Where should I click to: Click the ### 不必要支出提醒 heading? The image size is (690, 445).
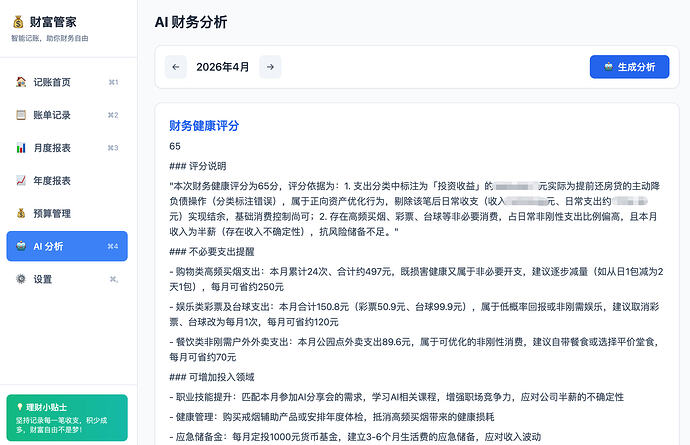pos(212,251)
